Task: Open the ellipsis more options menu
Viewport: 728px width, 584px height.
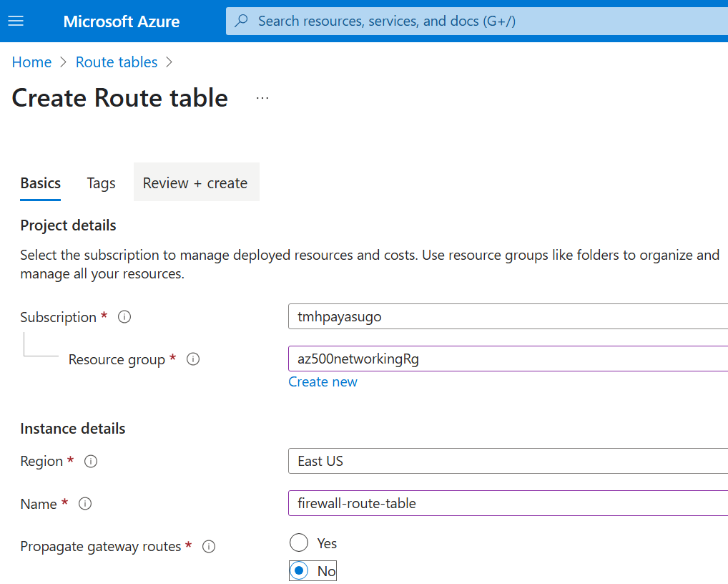Action: click(x=262, y=98)
